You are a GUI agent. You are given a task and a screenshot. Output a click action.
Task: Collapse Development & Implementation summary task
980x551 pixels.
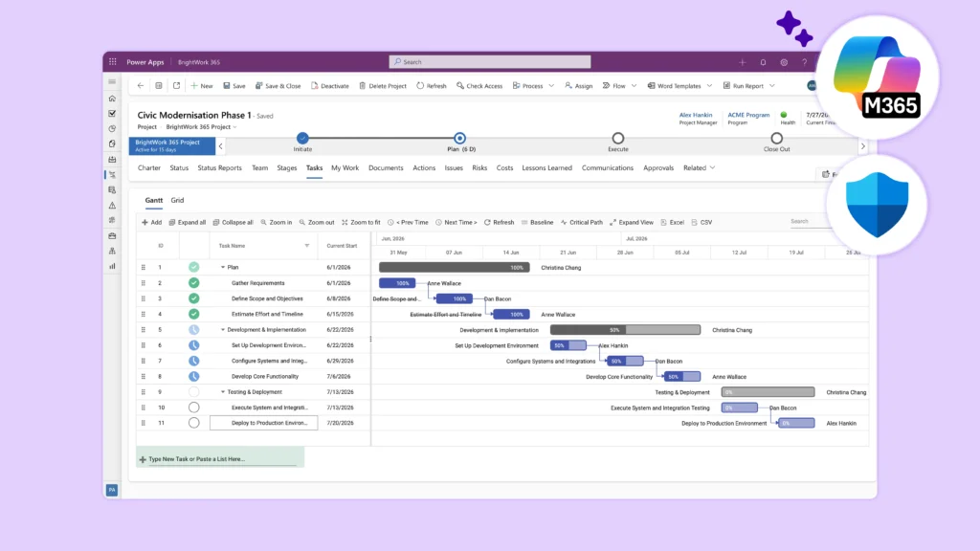tap(222, 330)
